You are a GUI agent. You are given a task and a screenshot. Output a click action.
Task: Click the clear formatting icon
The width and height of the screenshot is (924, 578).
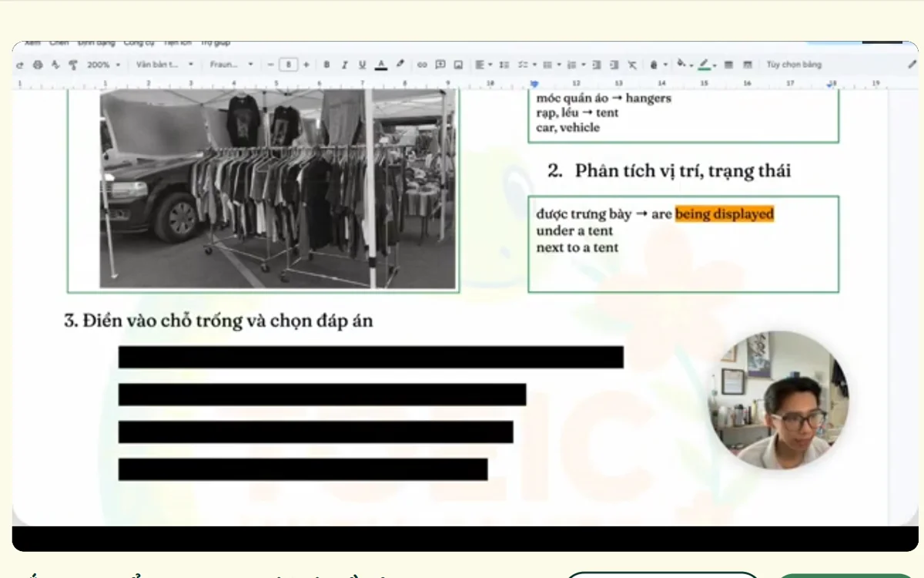(632, 65)
